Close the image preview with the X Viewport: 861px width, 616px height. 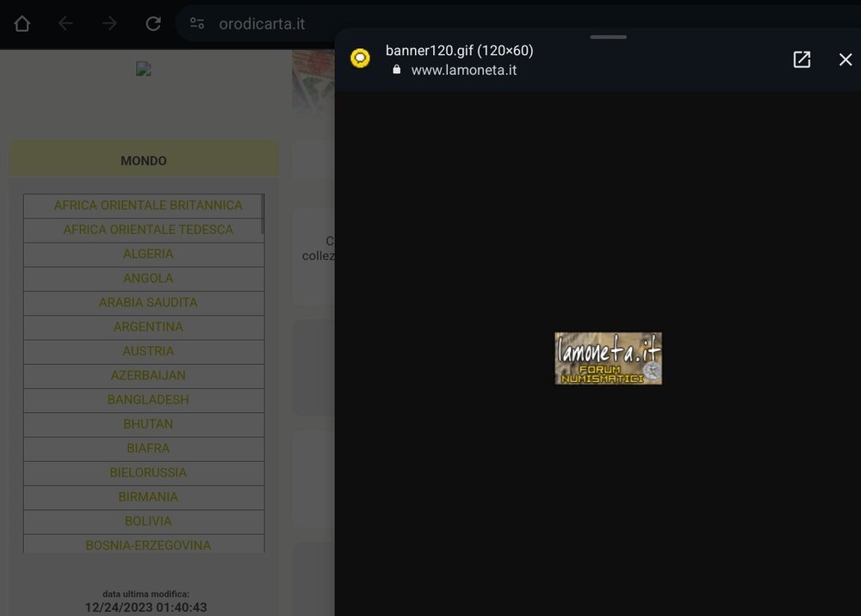pyautogui.click(x=845, y=59)
